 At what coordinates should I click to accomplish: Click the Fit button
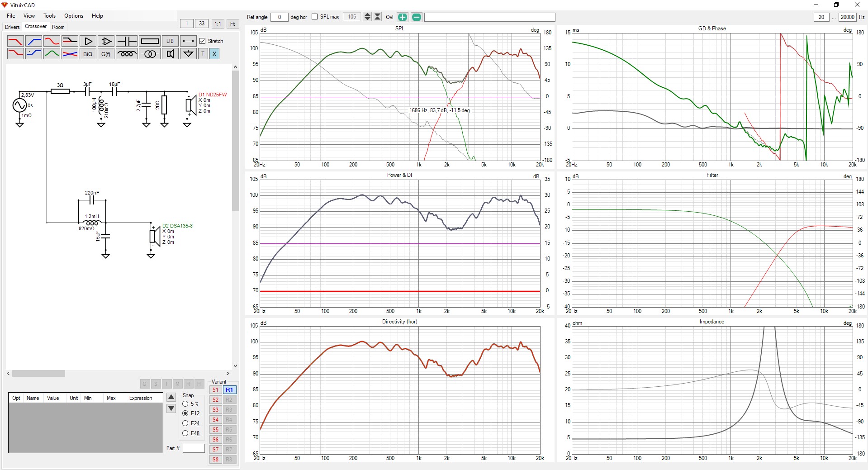click(232, 24)
